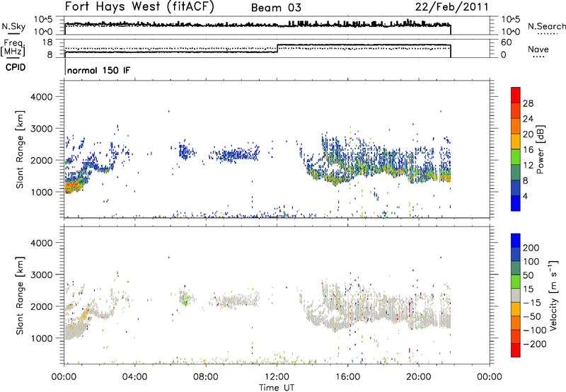Screen dimensions: 566x392
Task: Click the '28' power scale value
Action: [x=528, y=103]
